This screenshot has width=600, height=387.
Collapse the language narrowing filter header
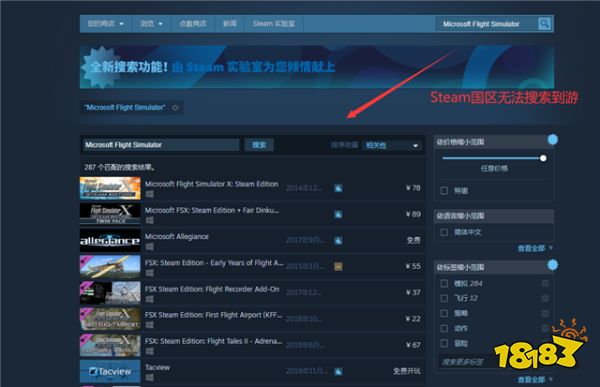494,216
